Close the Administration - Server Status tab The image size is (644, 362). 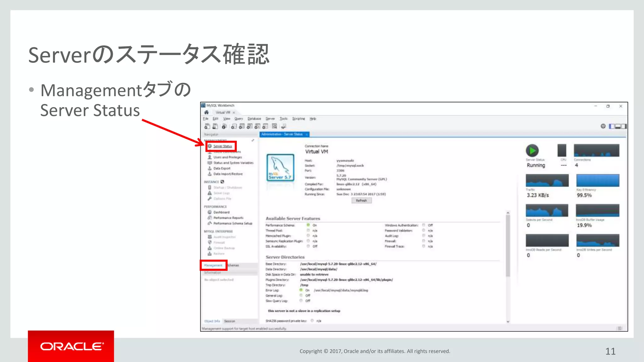(307, 134)
